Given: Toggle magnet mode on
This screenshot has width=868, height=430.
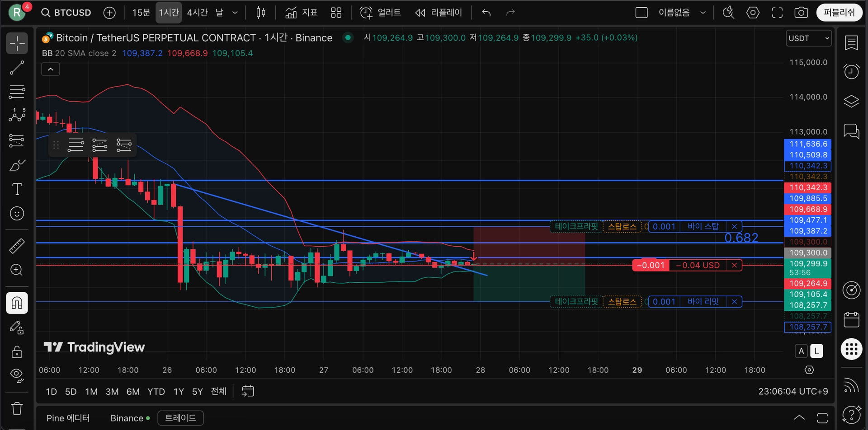Looking at the screenshot, I should click(17, 303).
